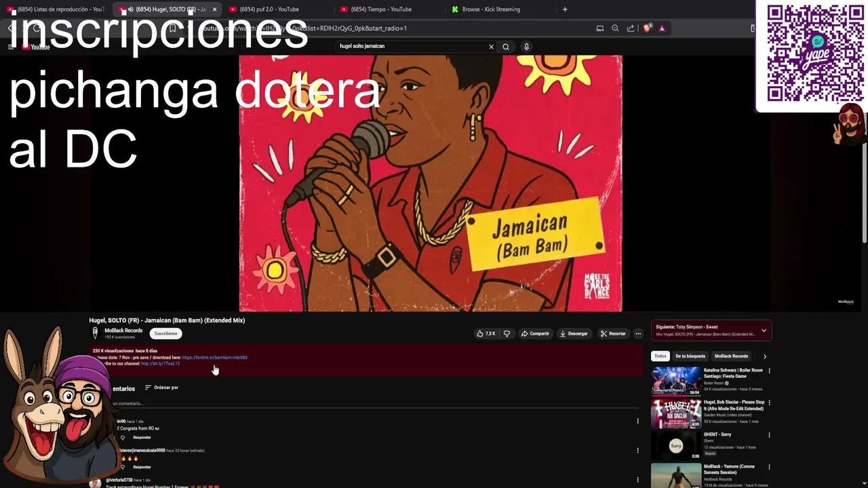This screenshot has width=868, height=488.
Task: Open more actions menu beside Recortar
Action: (x=638, y=333)
